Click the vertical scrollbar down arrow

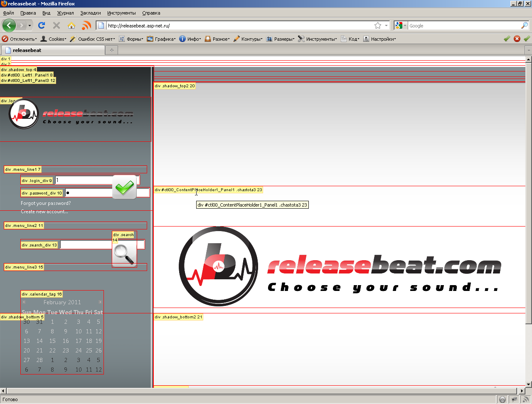[x=529, y=384]
